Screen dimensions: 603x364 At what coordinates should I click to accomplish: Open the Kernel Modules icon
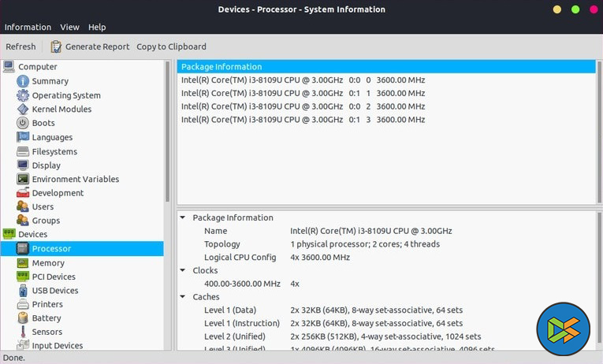pos(23,110)
